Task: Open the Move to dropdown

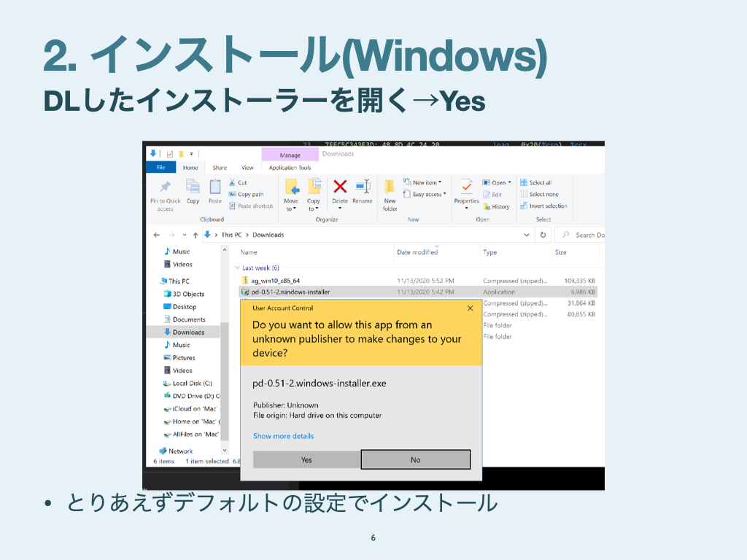Action: [291, 205]
